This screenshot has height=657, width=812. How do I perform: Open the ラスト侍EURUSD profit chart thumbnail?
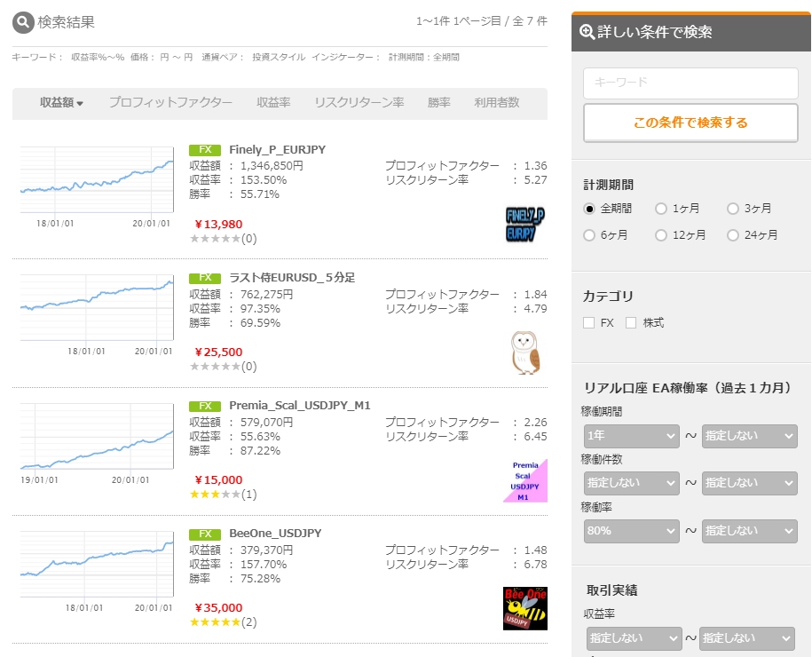pos(97,315)
